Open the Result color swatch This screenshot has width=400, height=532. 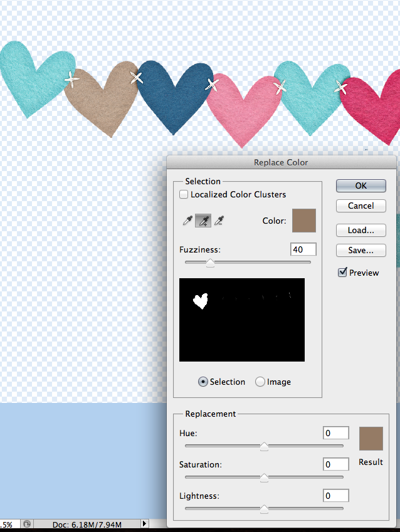(x=371, y=439)
